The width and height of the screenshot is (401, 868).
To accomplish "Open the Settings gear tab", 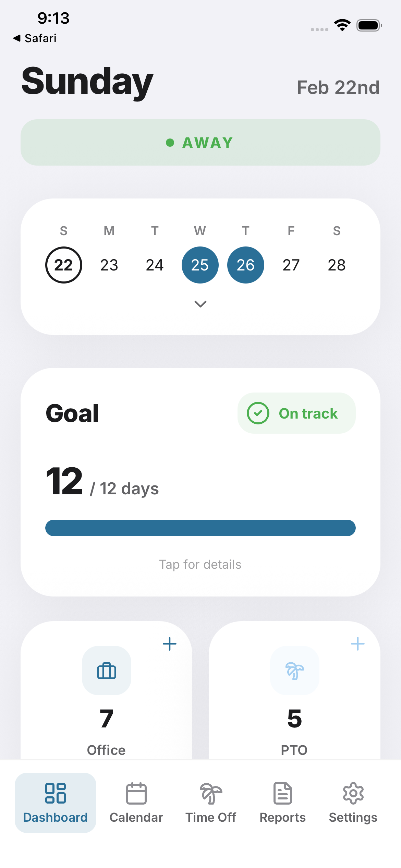I will pyautogui.click(x=353, y=802).
